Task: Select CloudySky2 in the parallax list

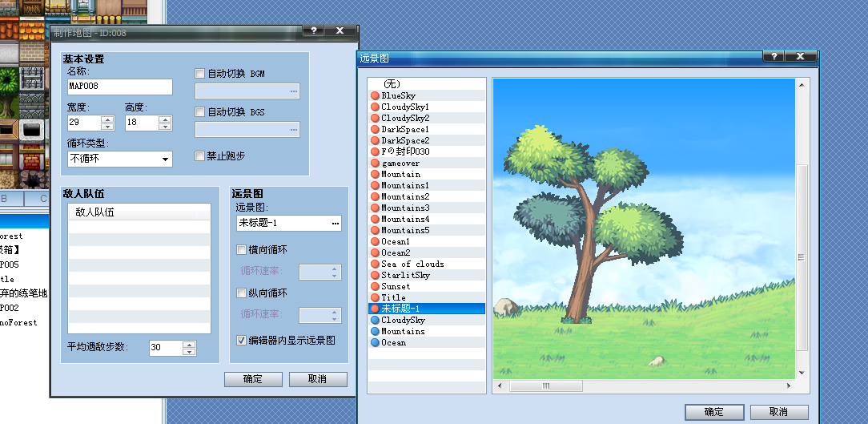Action: pos(426,118)
